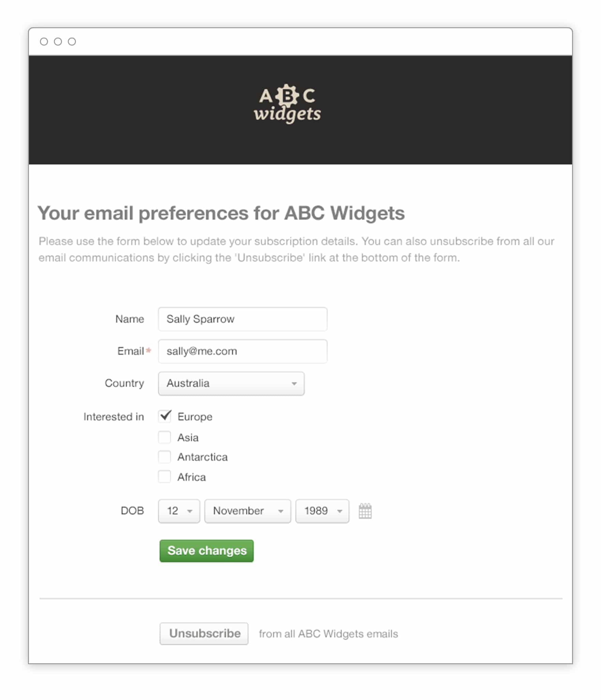601x700 pixels.
Task: Expand the DOB day dropdown
Action: point(179,511)
